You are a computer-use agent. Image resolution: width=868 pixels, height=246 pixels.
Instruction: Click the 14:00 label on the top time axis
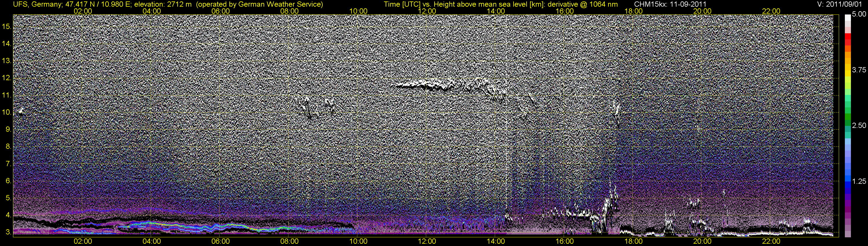(496, 11)
